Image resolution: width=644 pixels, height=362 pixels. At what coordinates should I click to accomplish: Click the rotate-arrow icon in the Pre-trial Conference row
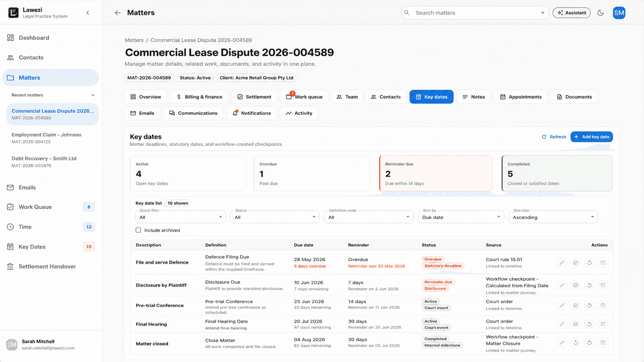click(x=589, y=305)
